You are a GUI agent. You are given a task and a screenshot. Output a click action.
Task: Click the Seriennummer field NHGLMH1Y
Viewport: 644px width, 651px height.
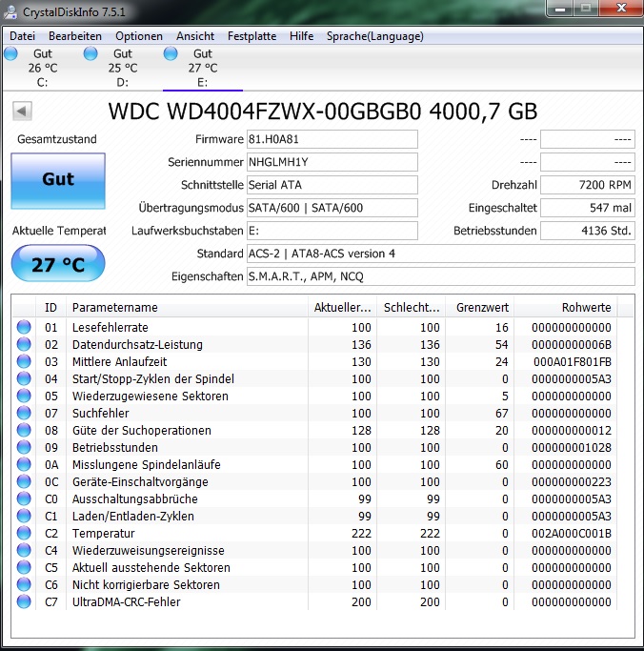tap(332, 162)
